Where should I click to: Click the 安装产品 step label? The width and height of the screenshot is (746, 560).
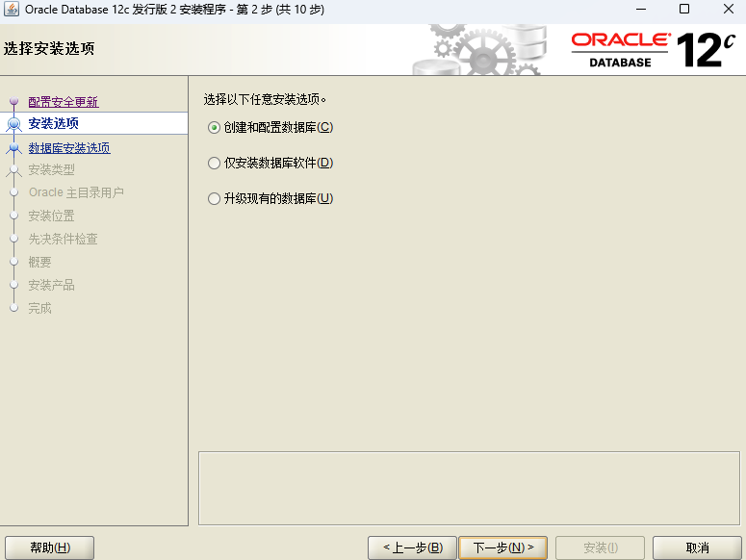click(51, 285)
